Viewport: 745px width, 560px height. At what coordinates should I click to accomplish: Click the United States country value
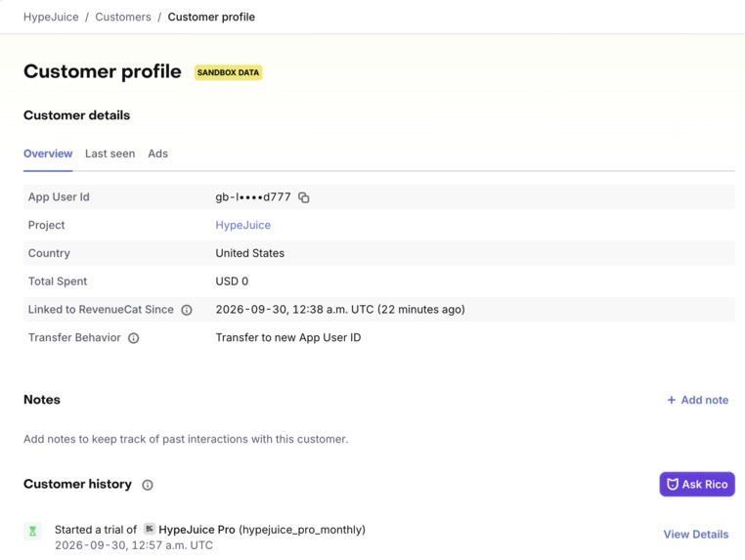(250, 253)
